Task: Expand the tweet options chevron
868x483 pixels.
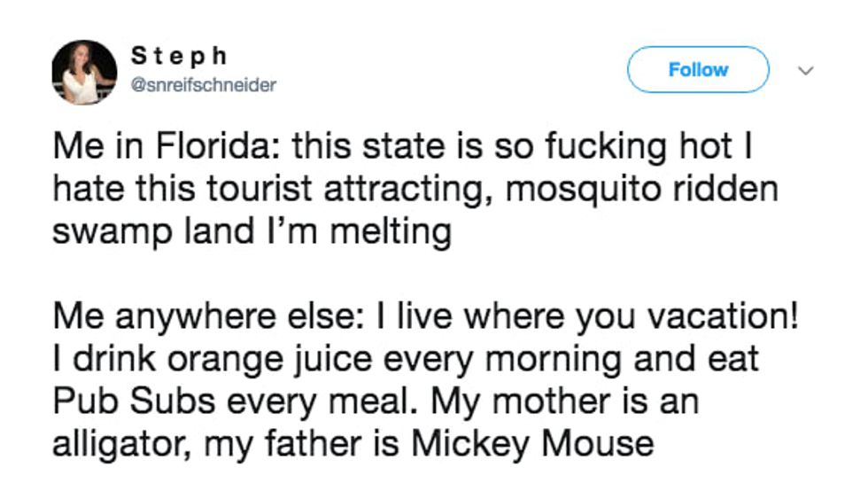Action: pos(805,70)
